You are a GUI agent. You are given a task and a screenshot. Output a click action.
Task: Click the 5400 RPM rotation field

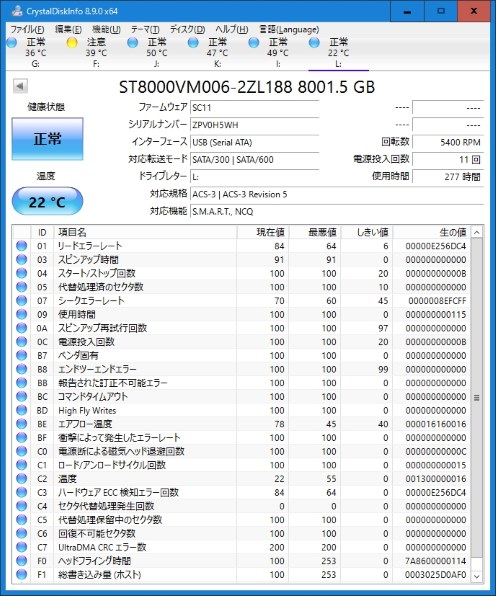coord(448,142)
